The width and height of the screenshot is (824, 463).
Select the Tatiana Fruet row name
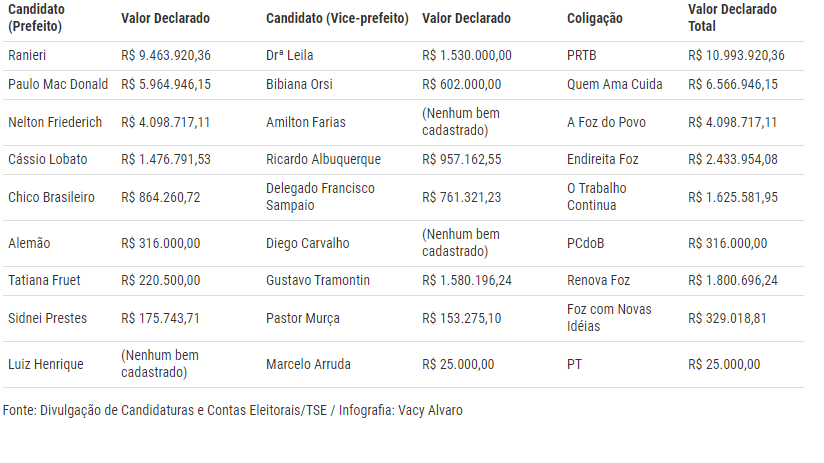[44, 280]
